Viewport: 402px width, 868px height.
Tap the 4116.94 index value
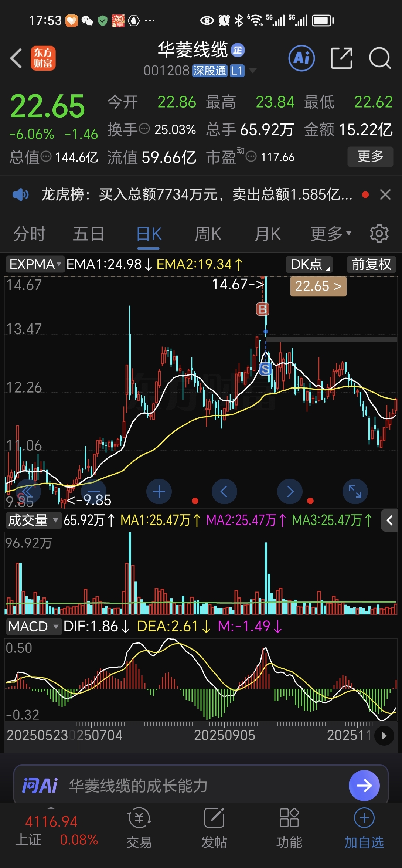click(x=51, y=821)
